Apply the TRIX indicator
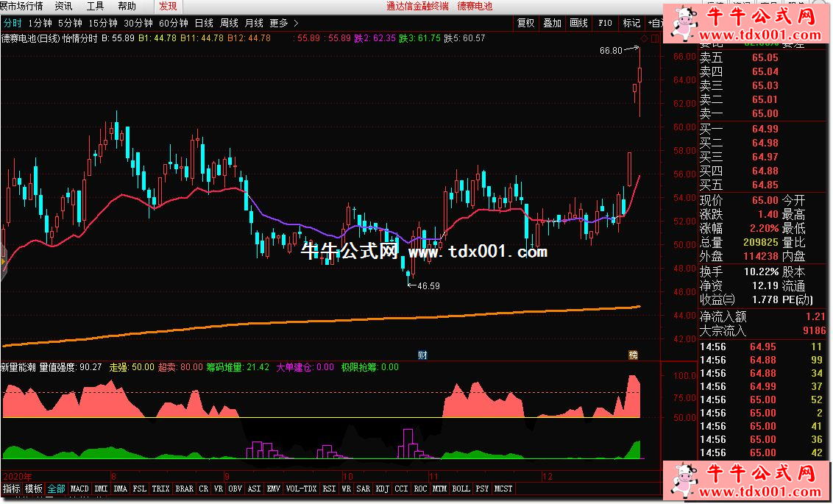Viewport: 833px width, 504px height. (161, 489)
